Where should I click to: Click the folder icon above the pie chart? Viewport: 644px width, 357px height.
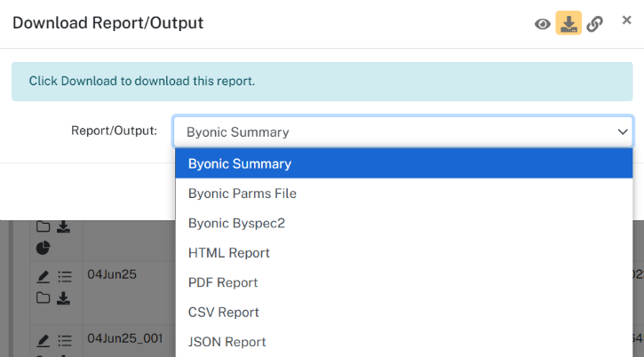click(44, 226)
